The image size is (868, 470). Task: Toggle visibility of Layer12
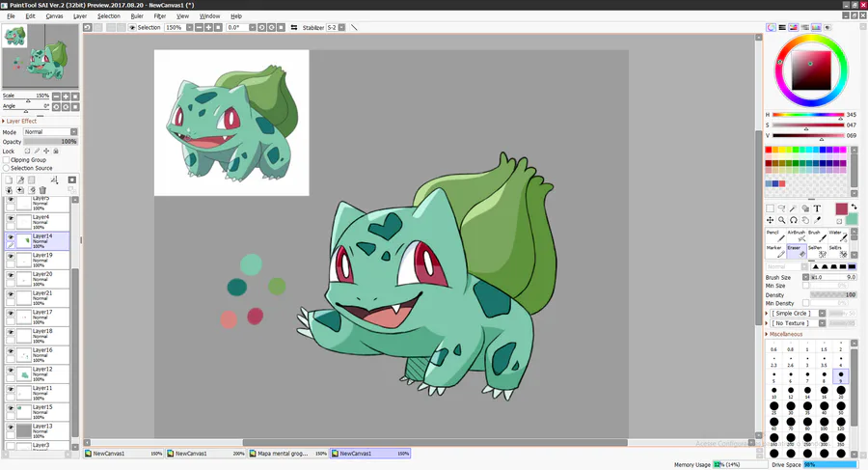pyautogui.click(x=11, y=370)
